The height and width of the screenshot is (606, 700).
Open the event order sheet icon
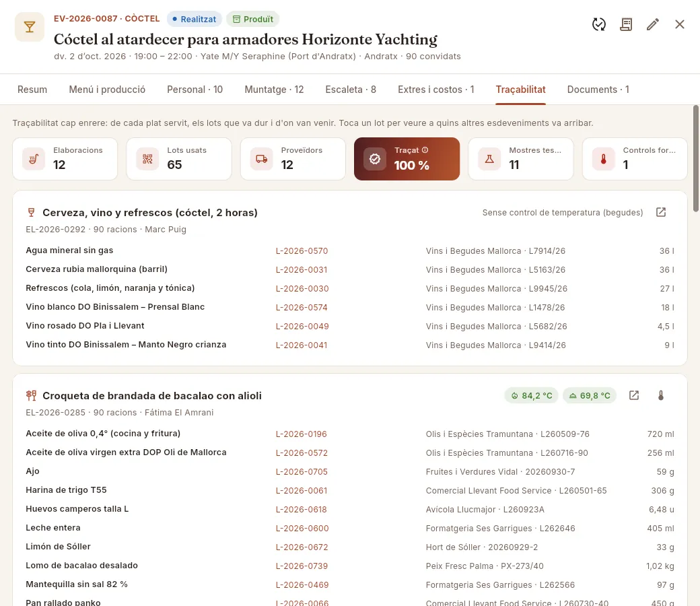point(626,24)
